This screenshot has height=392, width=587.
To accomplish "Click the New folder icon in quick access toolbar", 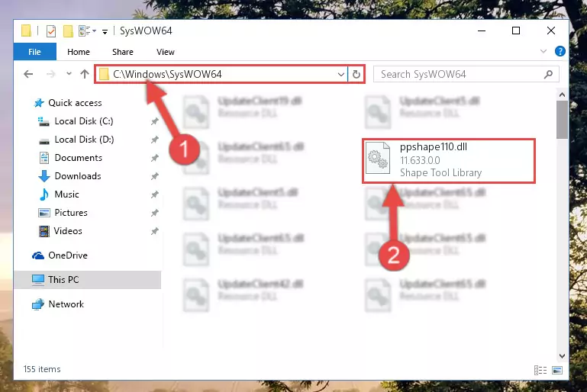I will [x=68, y=31].
